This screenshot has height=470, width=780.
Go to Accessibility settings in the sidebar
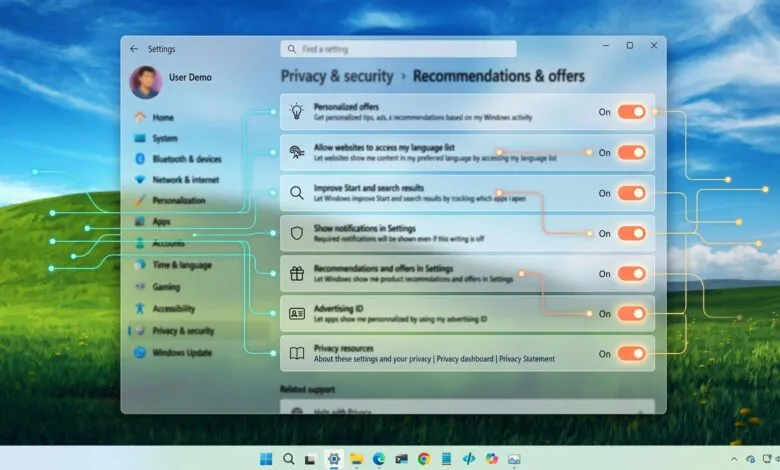(x=173, y=309)
